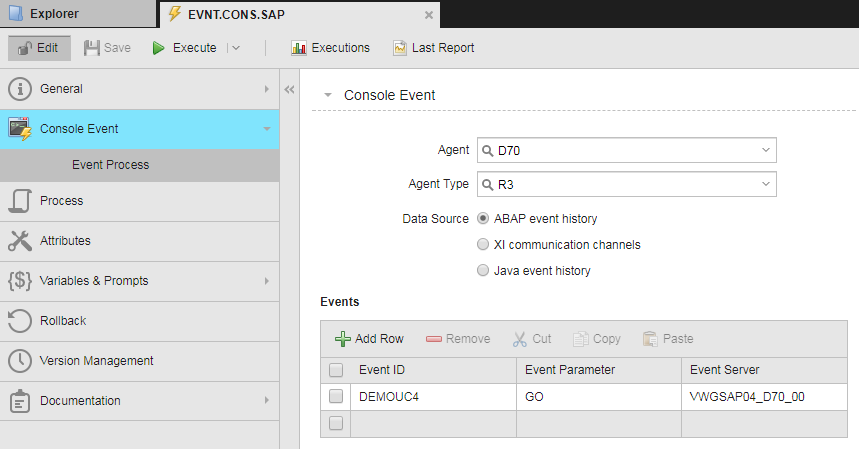This screenshot has height=449, width=859.
Task: Open the Last Report icon
Action: click(x=400, y=48)
